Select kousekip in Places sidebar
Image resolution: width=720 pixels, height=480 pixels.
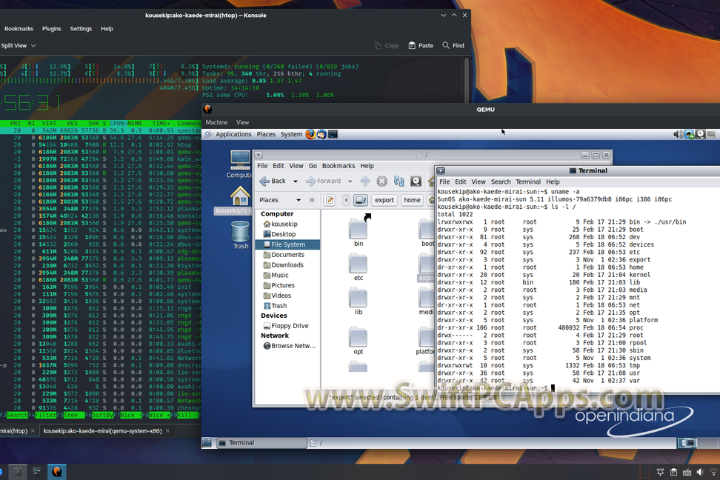280,224
